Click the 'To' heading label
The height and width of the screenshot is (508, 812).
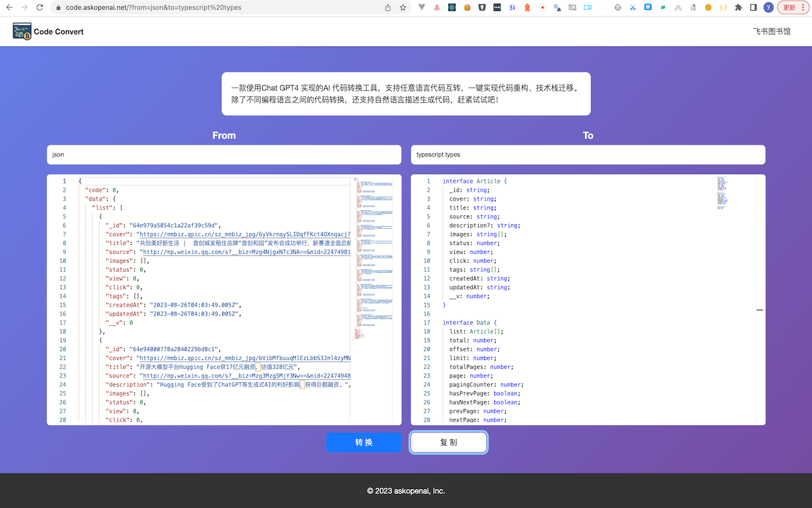(x=588, y=135)
